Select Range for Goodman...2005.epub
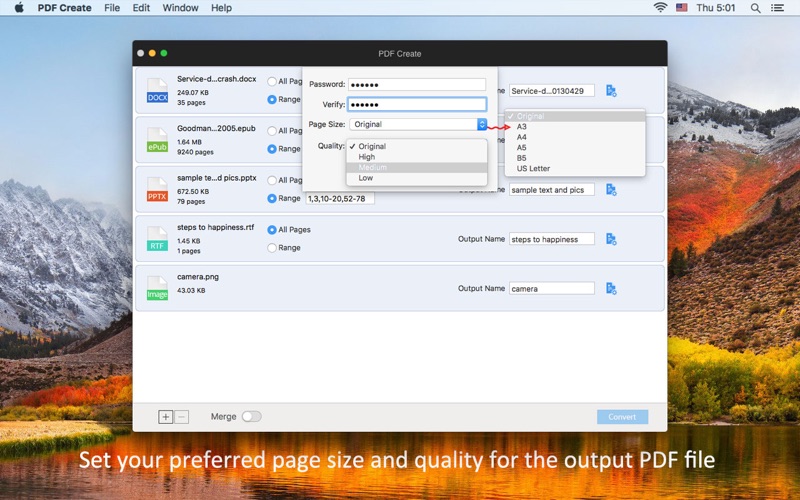Image resolution: width=800 pixels, height=500 pixels. click(272, 149)
